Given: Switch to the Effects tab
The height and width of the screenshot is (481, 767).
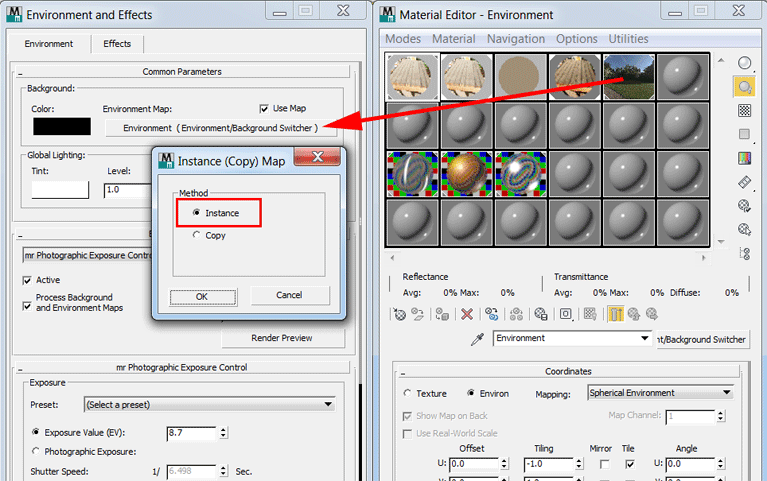Looking at the screenshot, I should (x=117, y=44).
